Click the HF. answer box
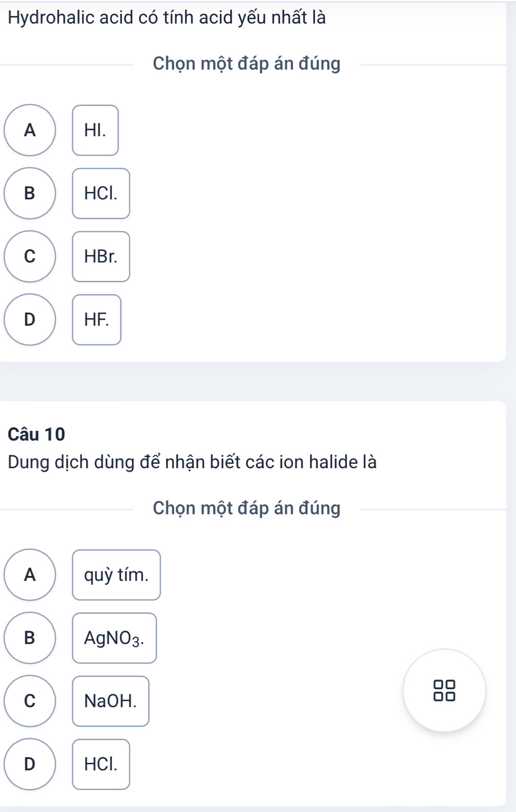The image size is (516, 812). pos(96,319)
